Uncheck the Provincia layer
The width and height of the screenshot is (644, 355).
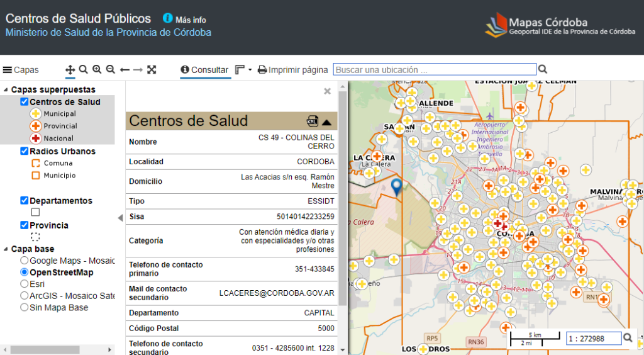(x=25, y=225)
